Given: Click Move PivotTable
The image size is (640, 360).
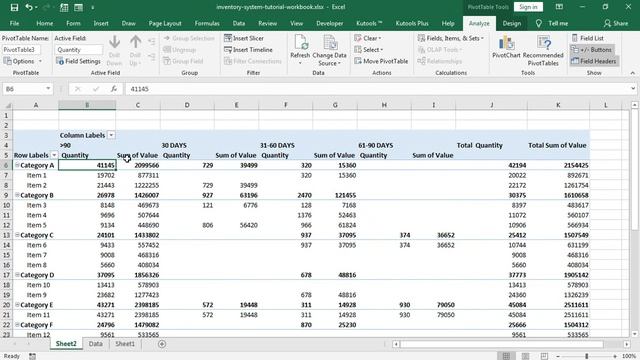Looking at the screenshot, I should [x=381, y=61].
